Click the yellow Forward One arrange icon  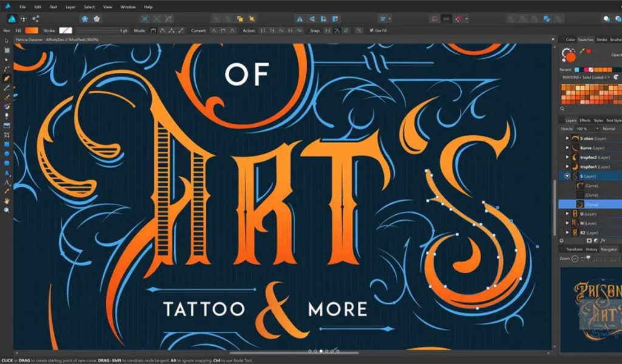(x=239, y=19)
